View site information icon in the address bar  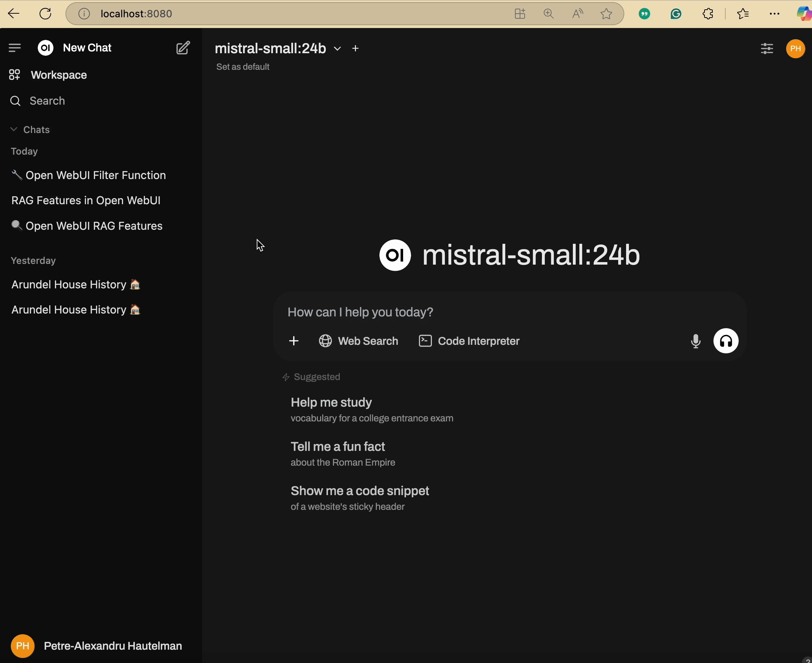click(84, 14)
